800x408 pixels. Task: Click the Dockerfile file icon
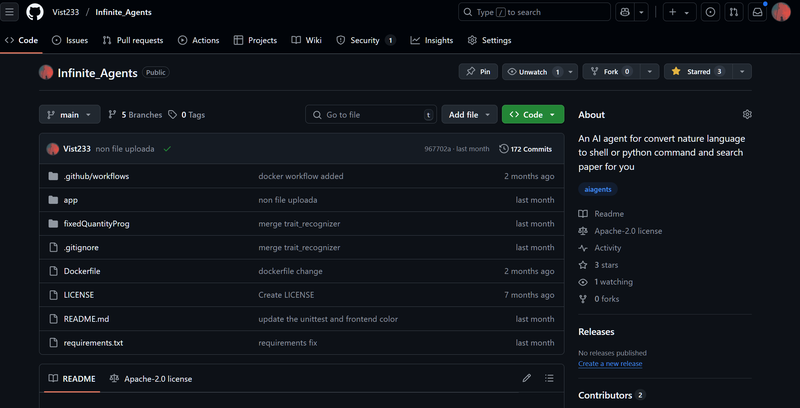pyautogui.click(x=53, y=271)
